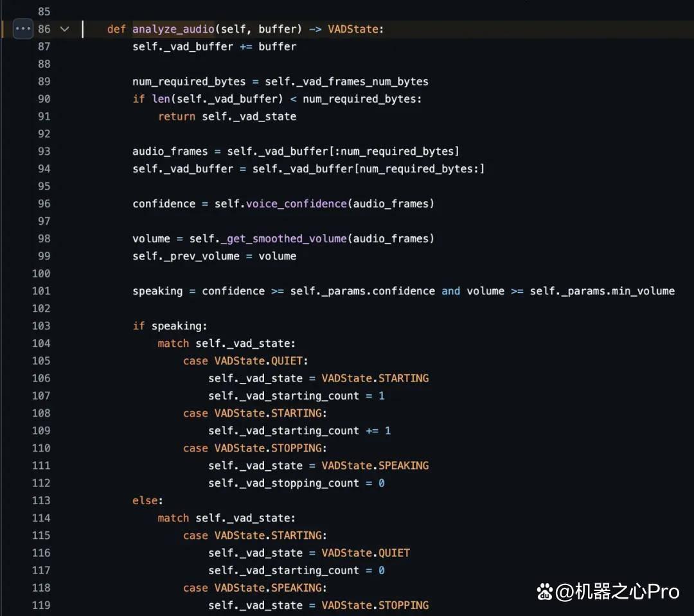694x616 pixels.
Task: Click VADState.STARTING on line 106
Action: (x=375, y=378)
